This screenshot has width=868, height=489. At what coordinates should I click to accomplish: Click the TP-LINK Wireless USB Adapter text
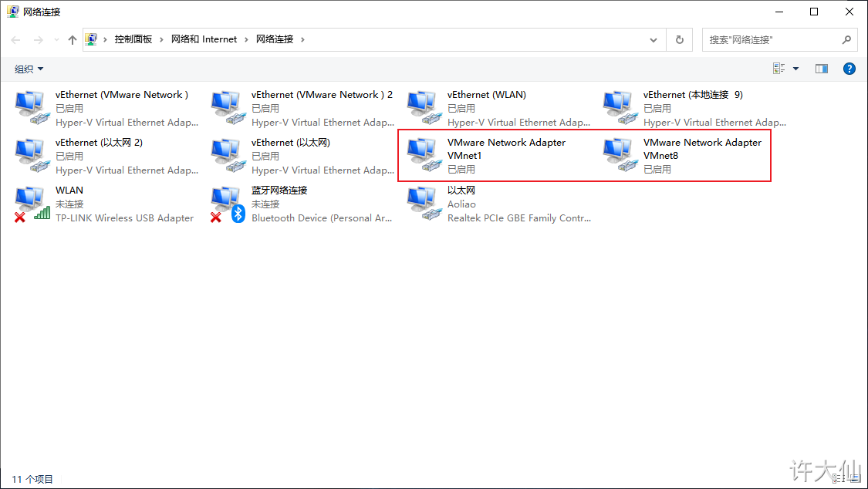pyautogui.click(x=124, y=218)
